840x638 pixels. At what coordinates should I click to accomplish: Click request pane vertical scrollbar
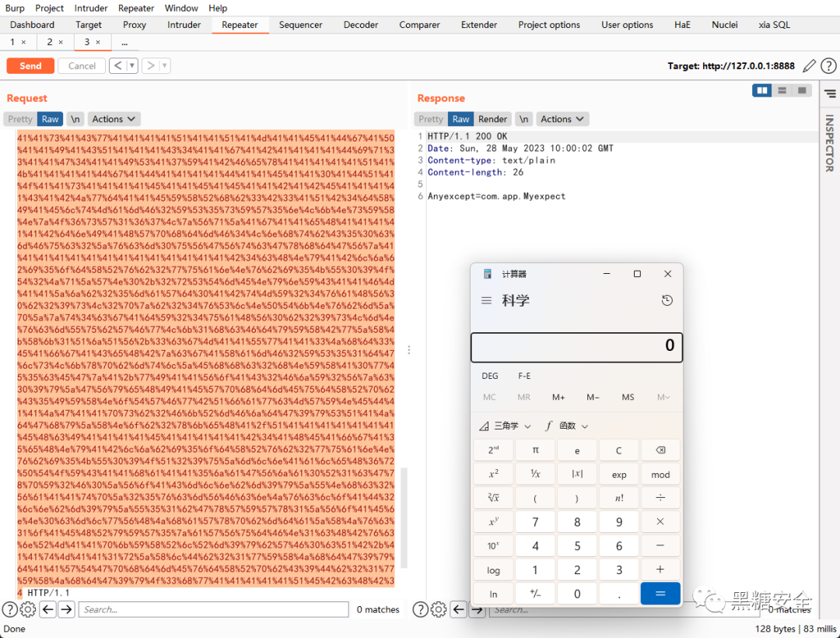point(404,517)
